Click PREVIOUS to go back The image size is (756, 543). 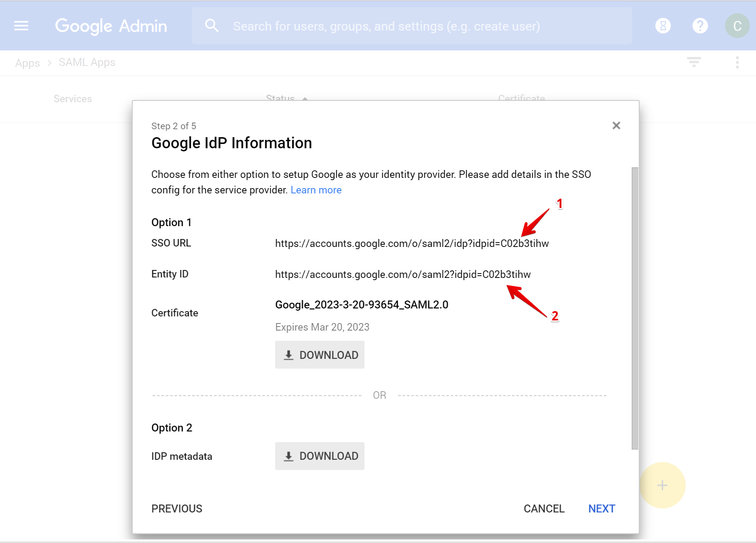(x=177, y=508)
